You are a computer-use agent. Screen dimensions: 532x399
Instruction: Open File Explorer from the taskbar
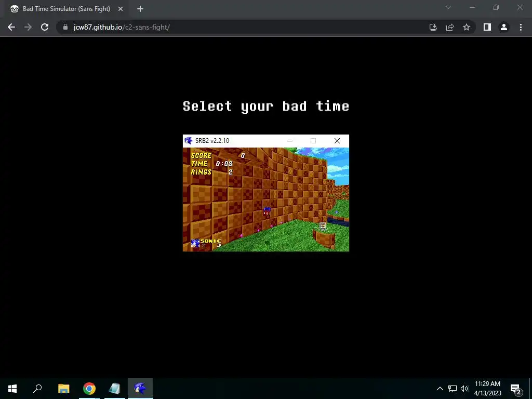click(63, 389)
